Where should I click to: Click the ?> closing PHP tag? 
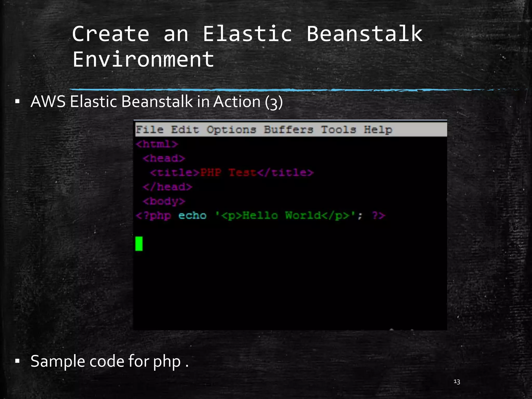[x=378, y=215]
